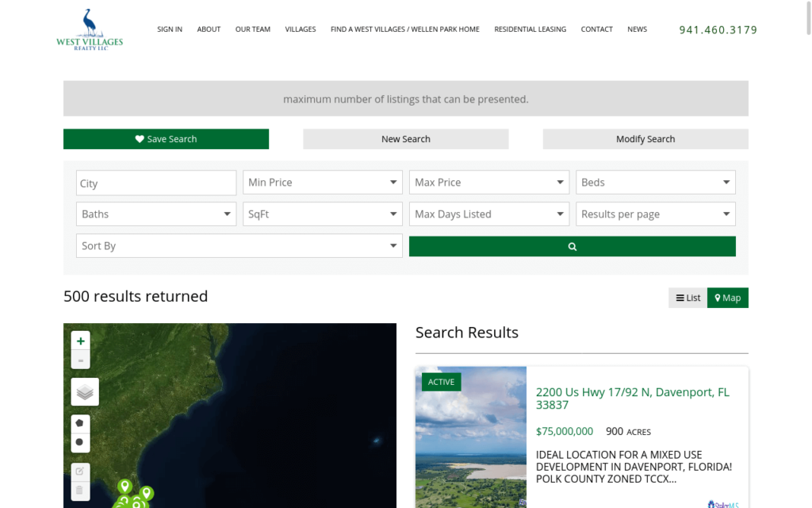Open the Contact menu item
The width and height of the screenshot is (812, 508).
click(x=596, y=29)
